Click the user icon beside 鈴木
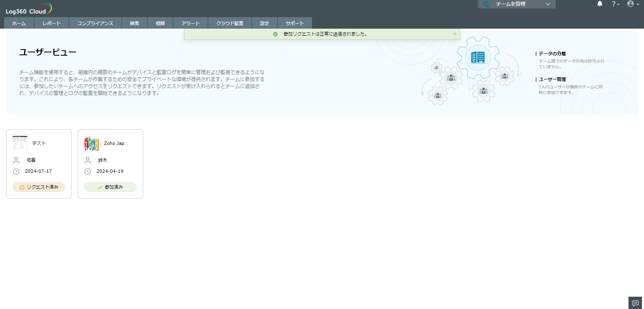Screen dimensions: 644x309 coord(88,160)
